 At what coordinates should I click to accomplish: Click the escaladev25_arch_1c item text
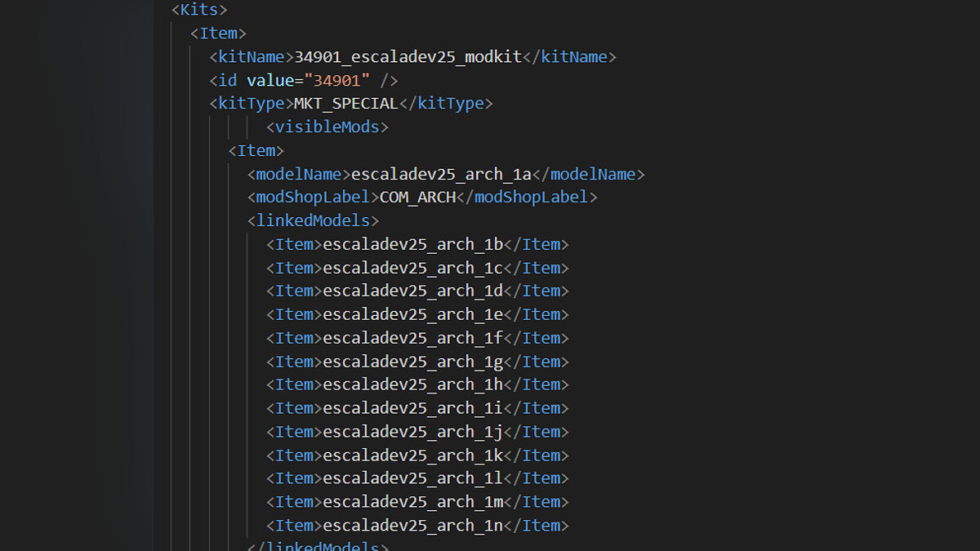click(413, 269)
